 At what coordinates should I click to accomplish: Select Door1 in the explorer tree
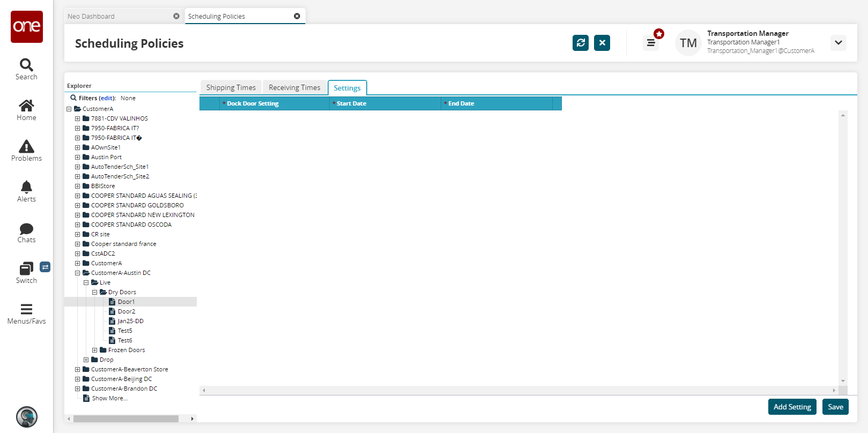pos(127,302)
